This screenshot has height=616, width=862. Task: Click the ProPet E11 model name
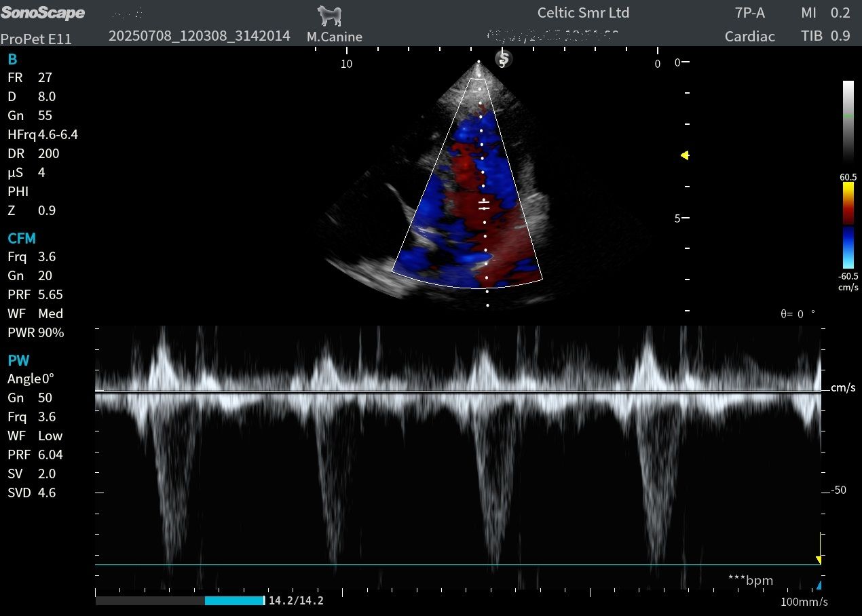(x=36, y=39)
